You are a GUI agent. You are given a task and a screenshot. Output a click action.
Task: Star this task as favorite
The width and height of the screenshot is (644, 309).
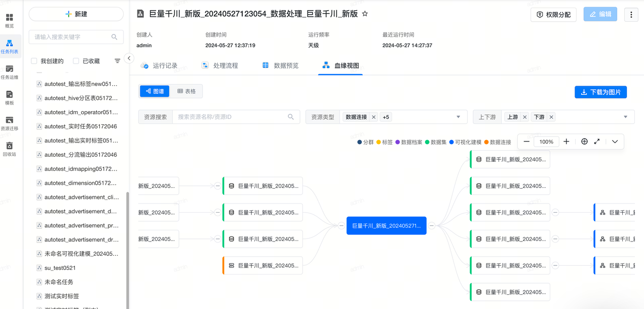(x=365, y=14)
